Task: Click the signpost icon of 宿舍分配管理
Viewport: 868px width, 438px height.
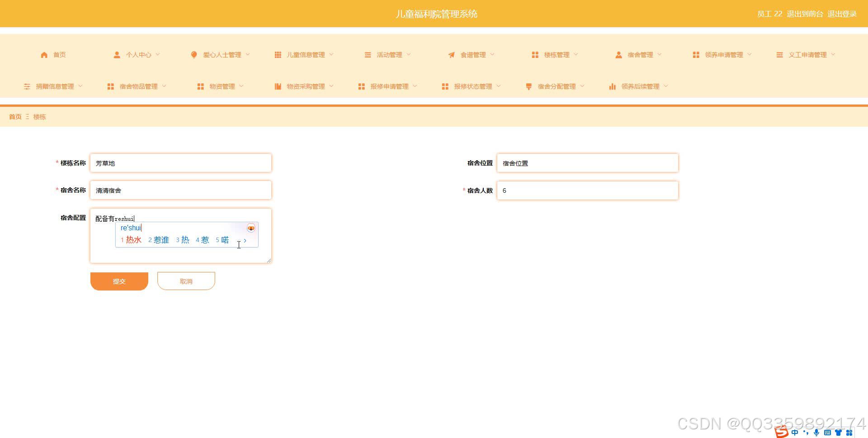Action: tap(529, 86)
